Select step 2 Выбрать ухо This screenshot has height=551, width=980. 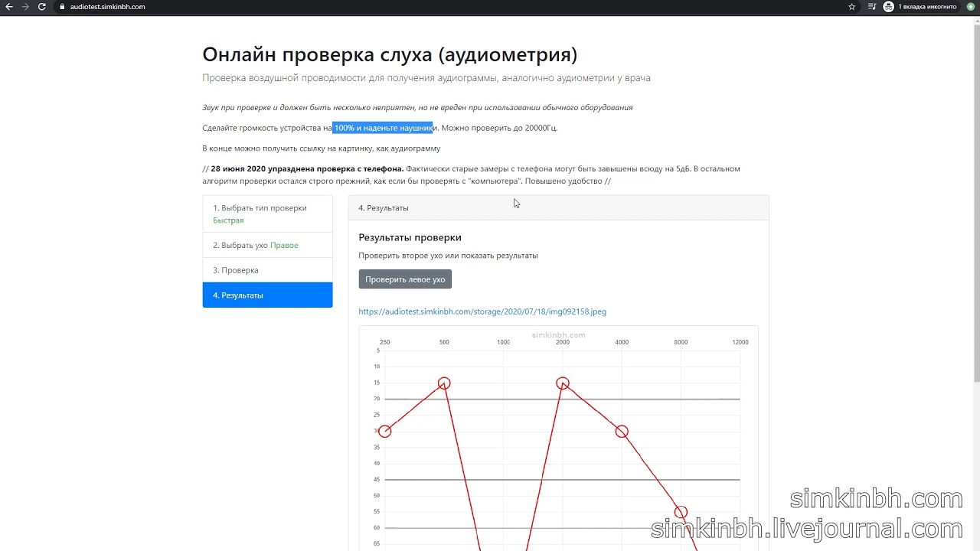tap(267, 245)
